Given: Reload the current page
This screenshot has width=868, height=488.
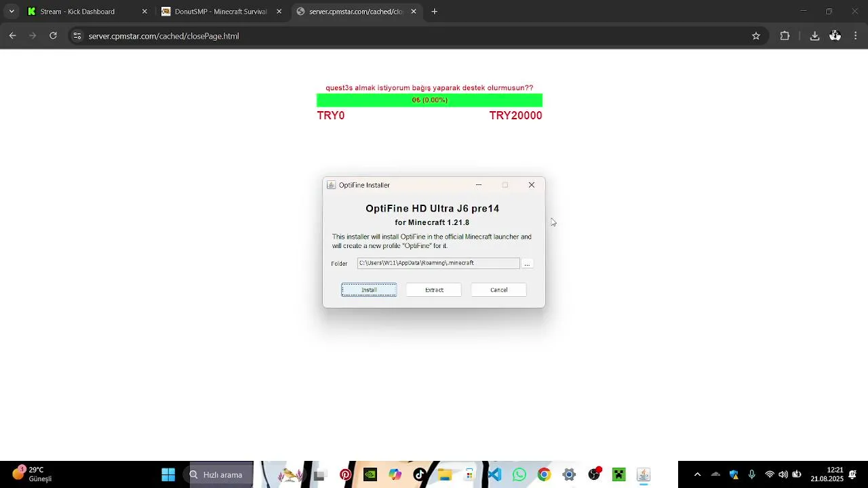Looking at the screenshot, I should pyautogui.click(x=53, y=36).
